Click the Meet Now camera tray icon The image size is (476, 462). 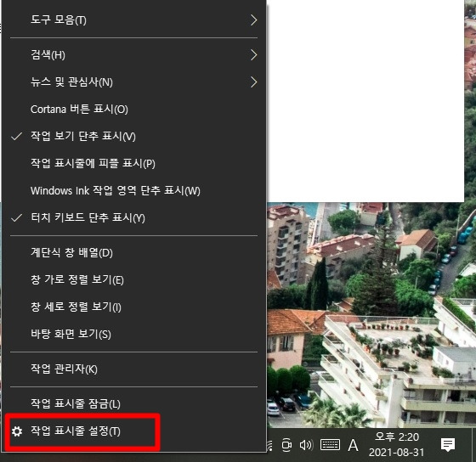point(286,445)
